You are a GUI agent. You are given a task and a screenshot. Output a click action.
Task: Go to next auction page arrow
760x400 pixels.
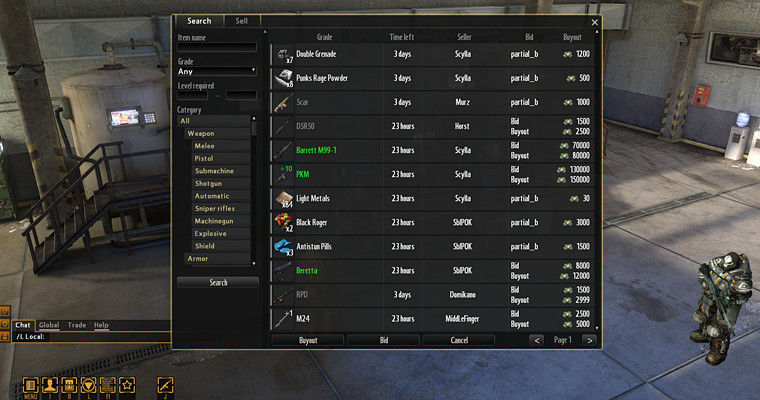[x=589, y=340]
